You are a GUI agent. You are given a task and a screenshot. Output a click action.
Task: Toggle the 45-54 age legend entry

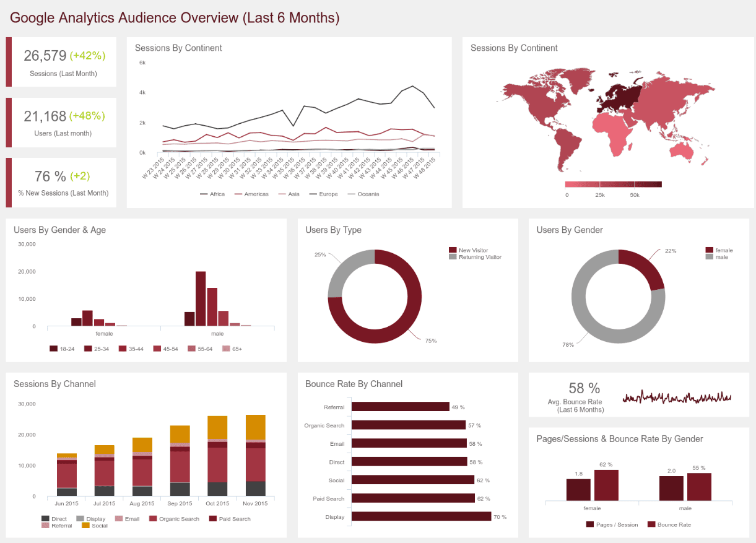[x=166, y=349]
